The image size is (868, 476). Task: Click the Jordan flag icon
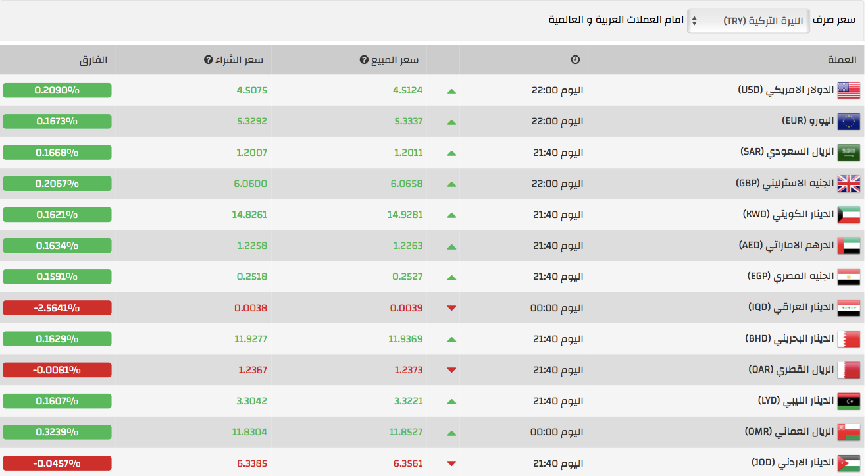(x=848, y=463)
